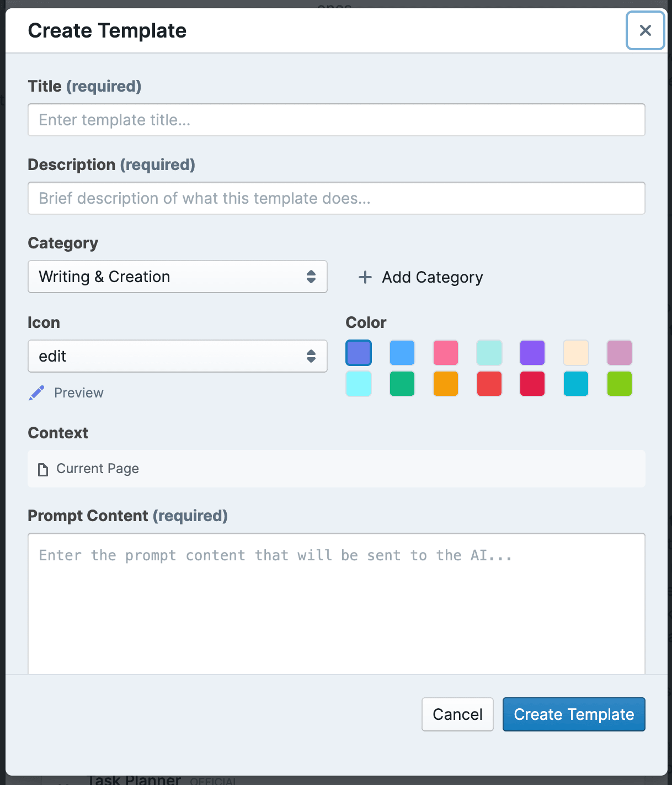Open the Category dropdown
The width and height of the screenshot is (672, 785).
point(177,277)
